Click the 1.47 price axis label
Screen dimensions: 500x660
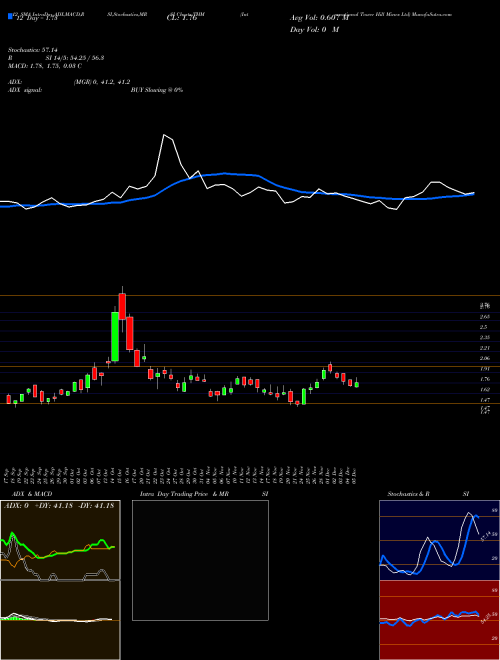point(484,400)
